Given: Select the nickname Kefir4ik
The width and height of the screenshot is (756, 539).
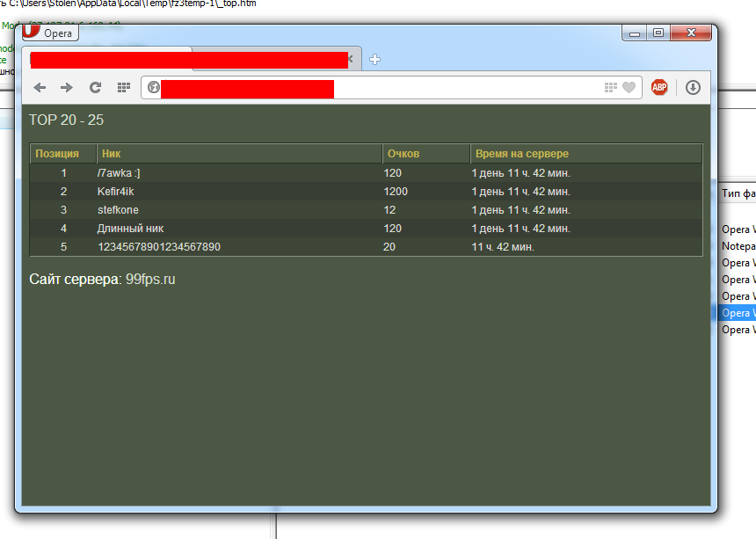Looking at the screenshot, I should [116, 192].
